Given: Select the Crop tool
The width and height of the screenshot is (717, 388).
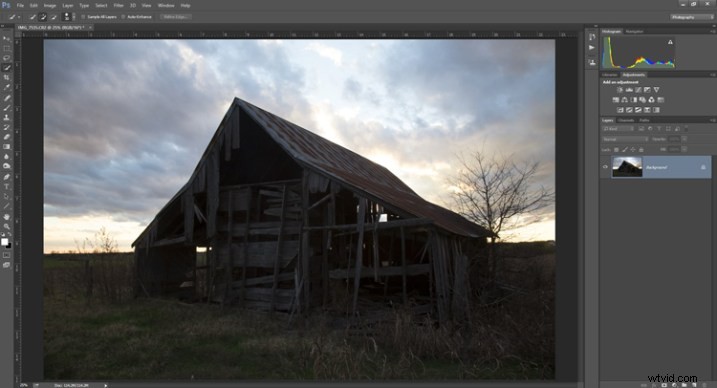Looking at the screenshot, I should (x=6, y=78).
